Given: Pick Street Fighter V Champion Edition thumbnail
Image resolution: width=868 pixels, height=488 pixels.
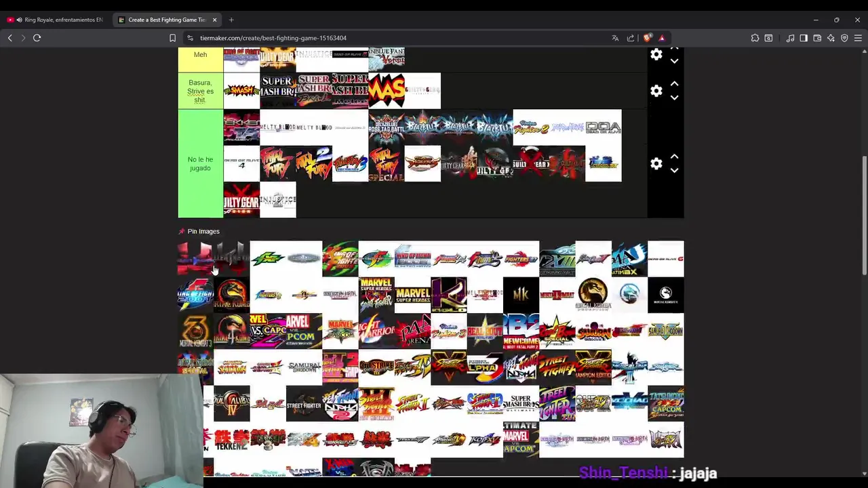Looking at the screenshot, I should coord(593,367).
